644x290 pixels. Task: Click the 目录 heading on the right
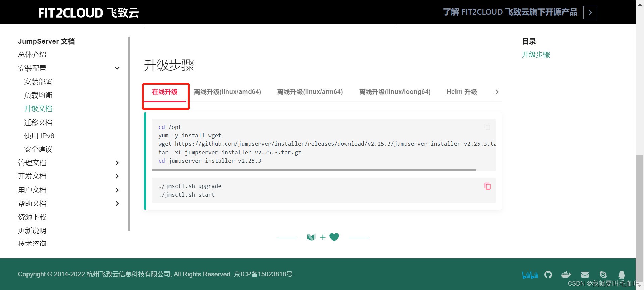click(529, 41)
